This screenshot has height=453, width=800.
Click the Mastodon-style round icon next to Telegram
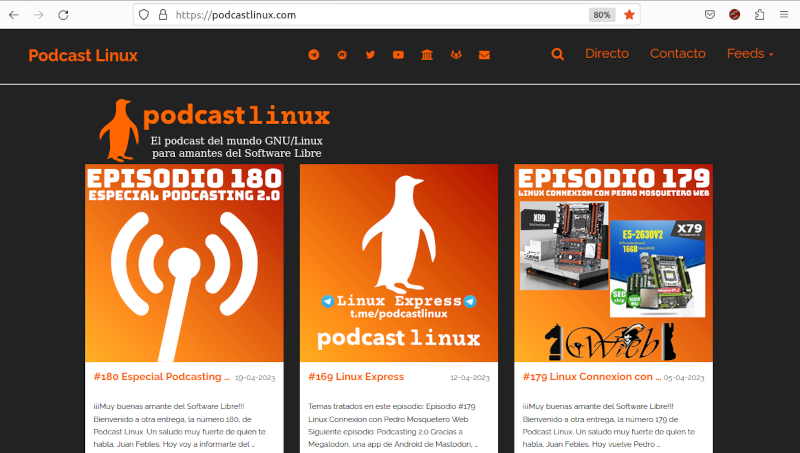[342, 55]
